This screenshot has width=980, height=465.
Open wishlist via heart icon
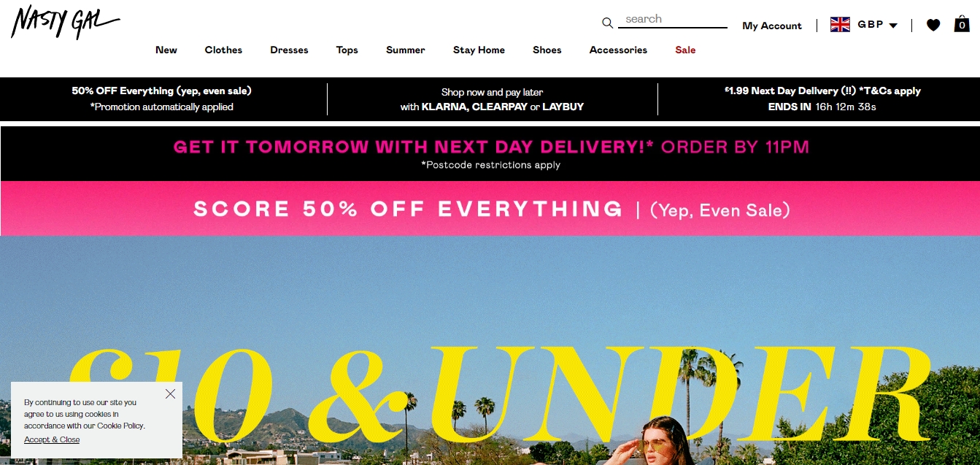pos(933,25)
